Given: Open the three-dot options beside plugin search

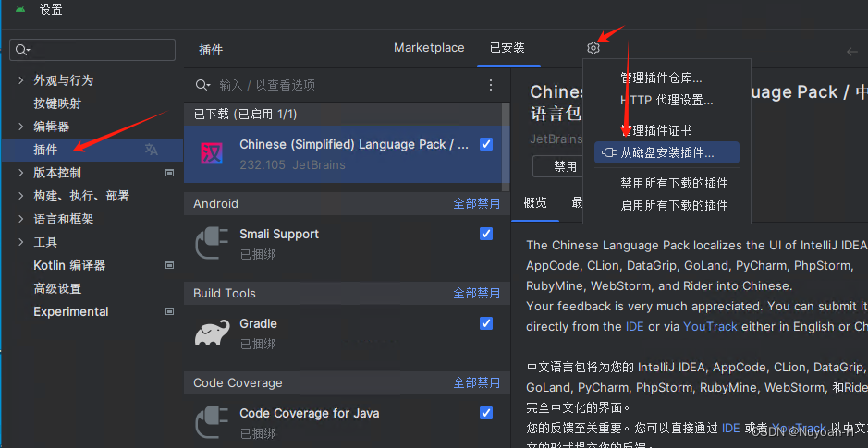Looking at the screenshot, I should tap(491, 85).
